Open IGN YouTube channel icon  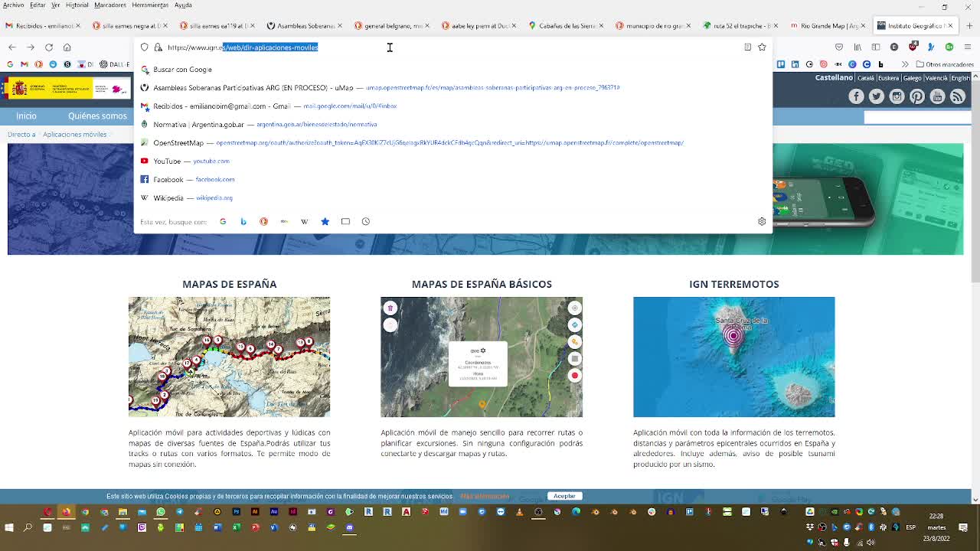(937, 96)
